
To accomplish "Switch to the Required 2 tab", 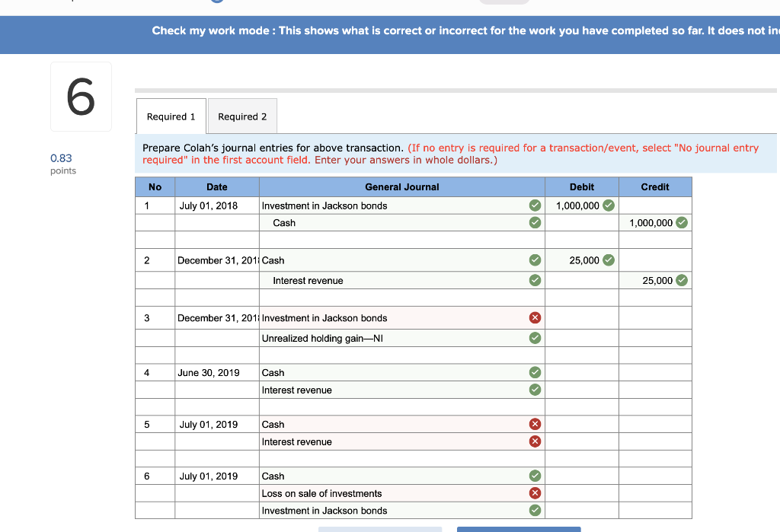I will (x=241, y=116).
